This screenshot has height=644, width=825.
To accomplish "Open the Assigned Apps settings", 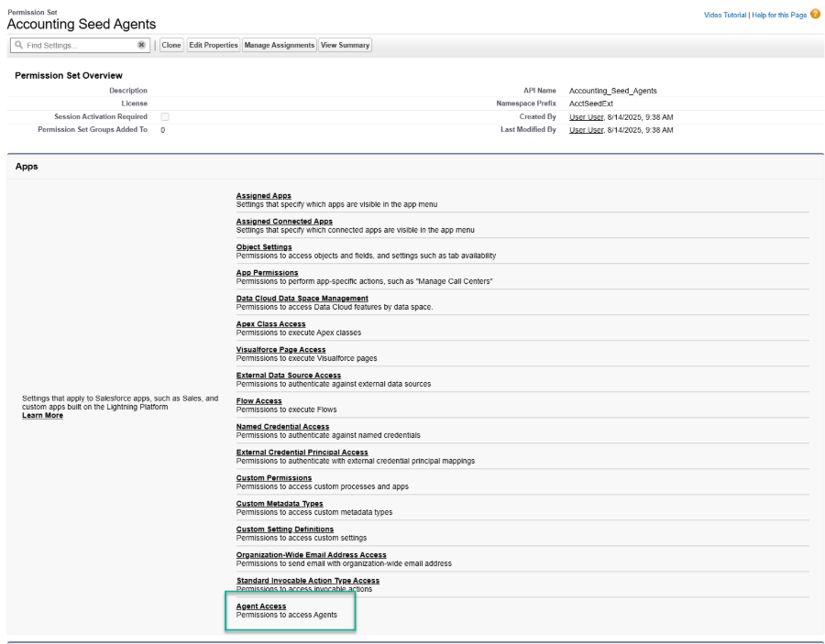I will [x=264, y=195].
